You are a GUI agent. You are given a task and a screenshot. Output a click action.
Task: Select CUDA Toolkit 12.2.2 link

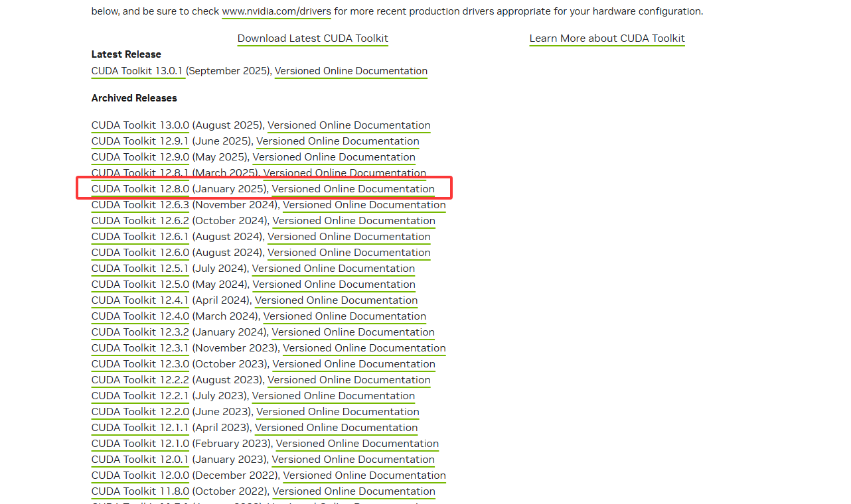point(140,380)
